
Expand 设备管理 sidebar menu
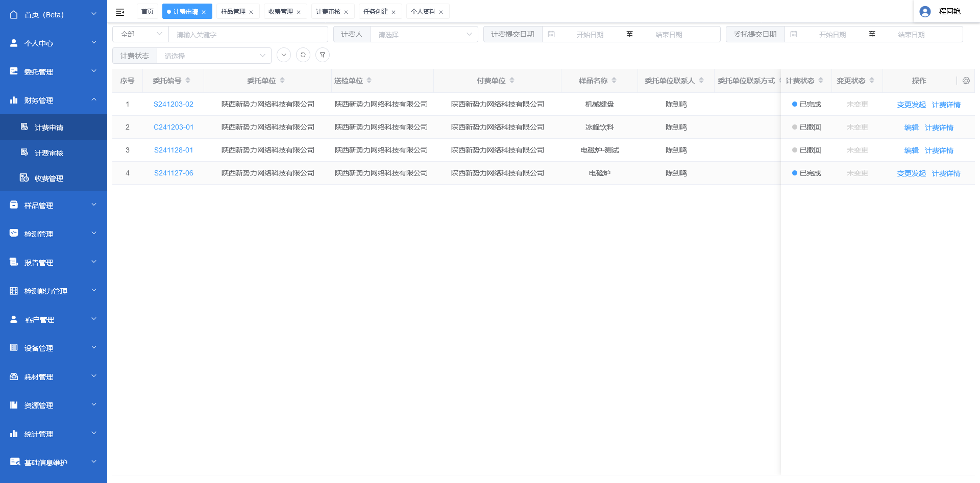(54, 348)
